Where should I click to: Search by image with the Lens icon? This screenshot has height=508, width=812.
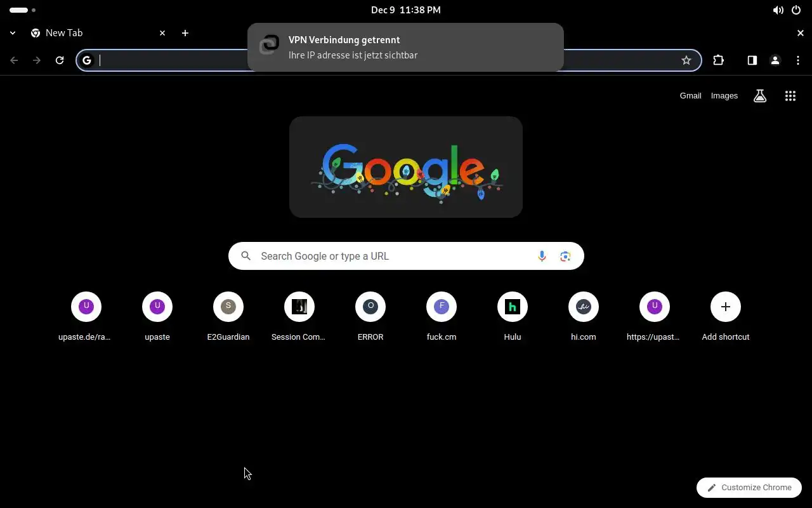565,256
